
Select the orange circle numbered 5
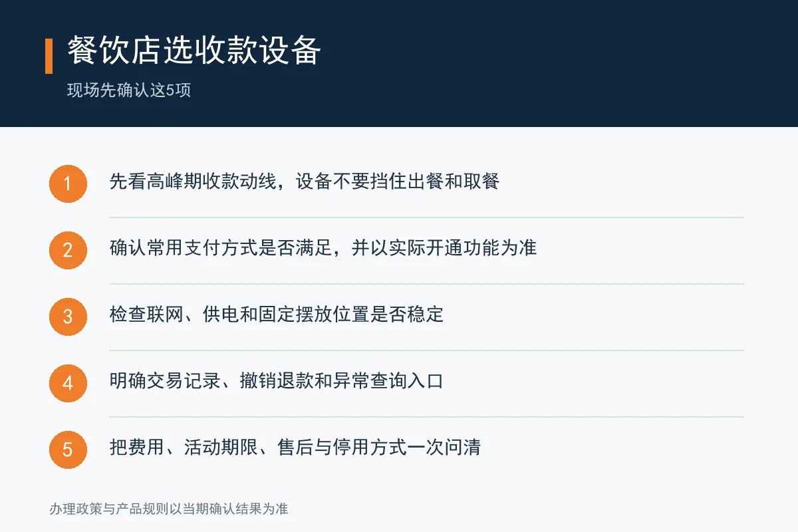point(68,450)
